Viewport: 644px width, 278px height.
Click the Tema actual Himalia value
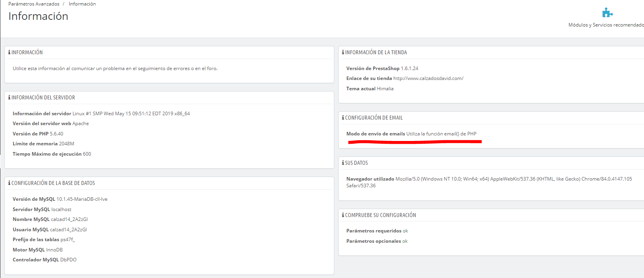click(385, 89)
